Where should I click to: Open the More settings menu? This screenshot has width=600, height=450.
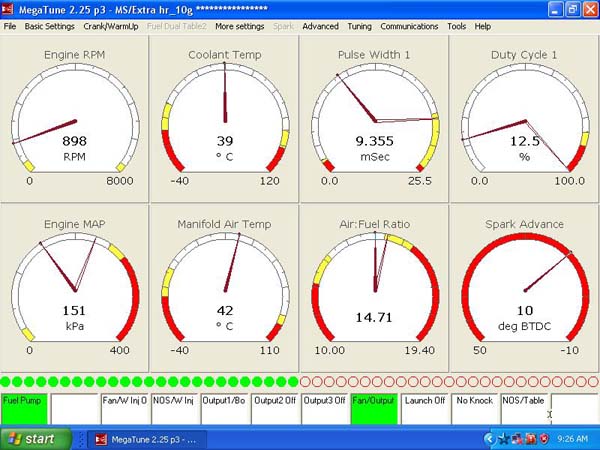[x=240, y=26]
